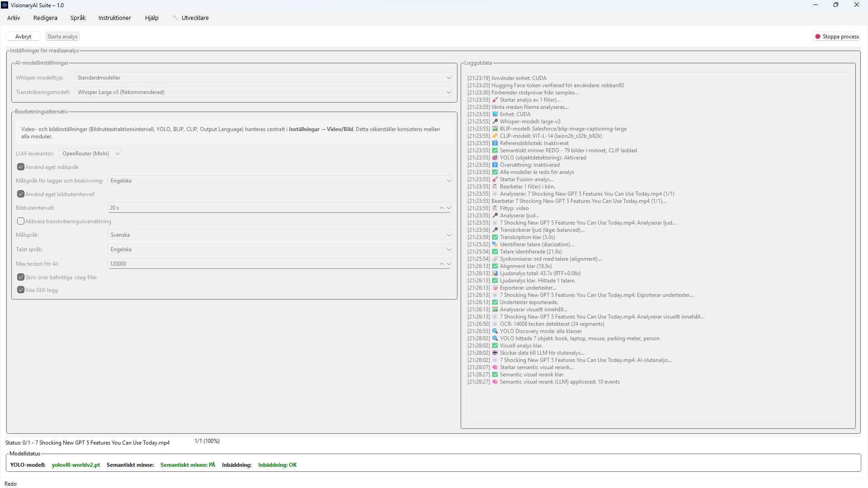Click the wrench icon beside Utvecklare
Viewport: 868px width, 488px height.
(175, 18)
